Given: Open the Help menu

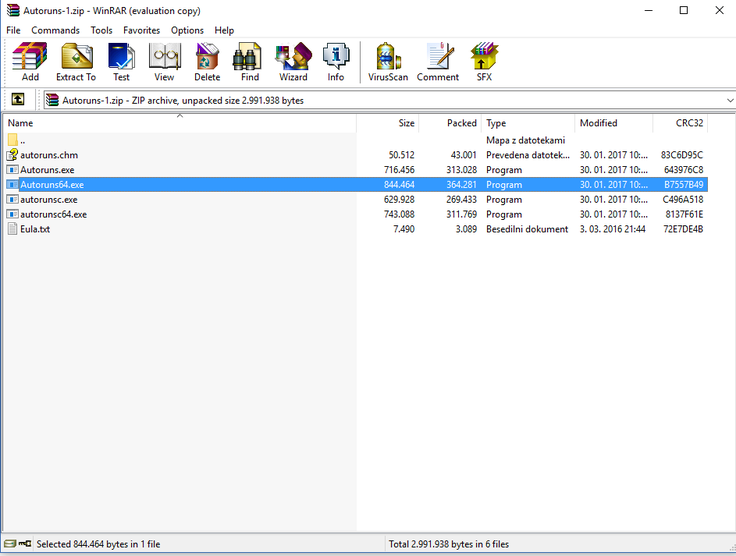Looking at the screenshot, I should (x=224, y=30).
